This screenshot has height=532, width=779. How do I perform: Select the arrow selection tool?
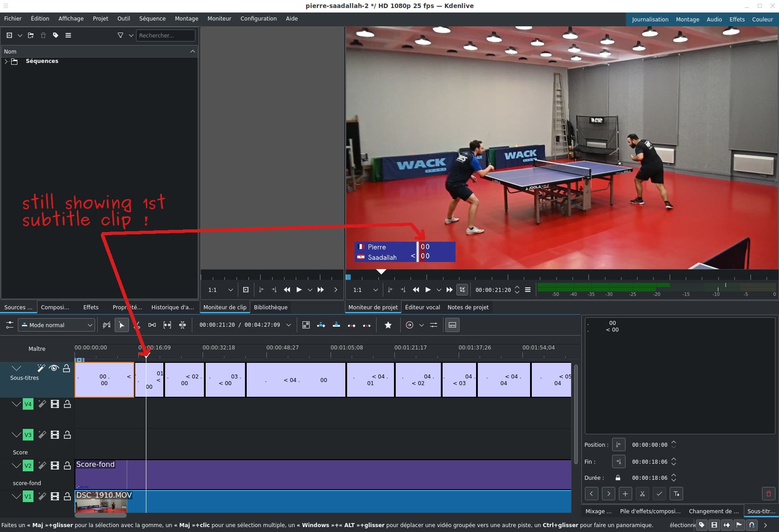(x=121, y=325)
